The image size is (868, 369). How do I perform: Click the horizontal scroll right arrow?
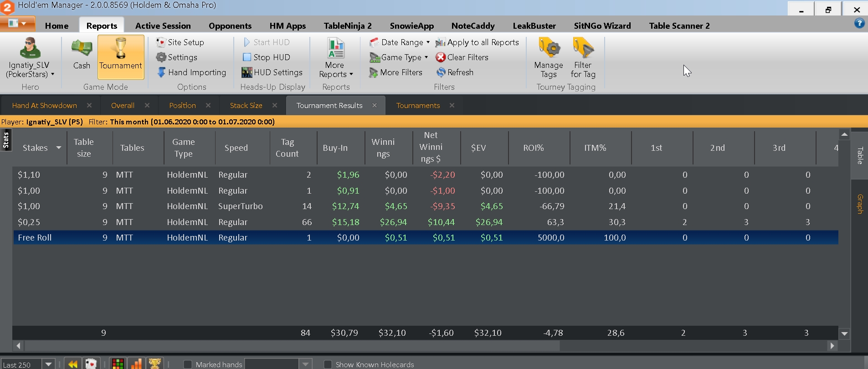[x=832, y=346]
